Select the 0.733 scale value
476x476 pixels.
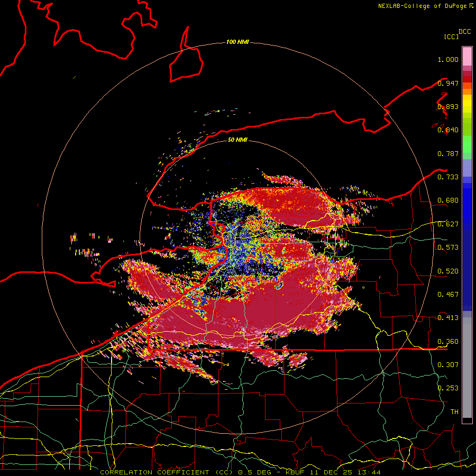click(448, 177)
